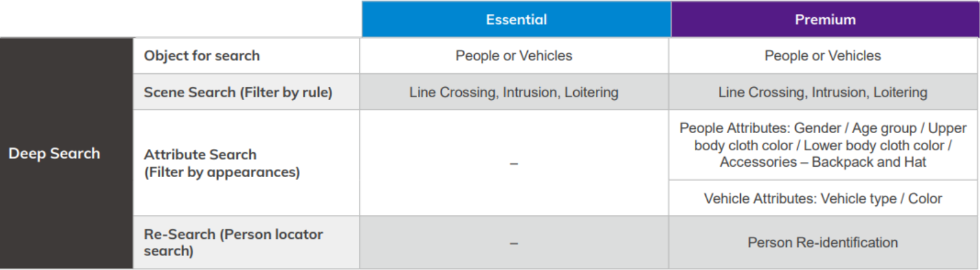Click the empty top-left cell above Deep Search
The width and height of the screenshot is (980, 270).
[x=180, y=18]
